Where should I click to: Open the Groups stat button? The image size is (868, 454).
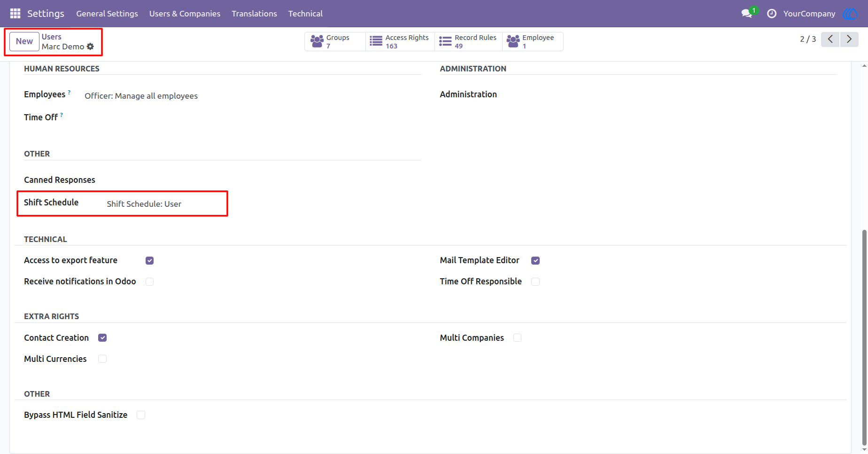(x=335, y=41)
